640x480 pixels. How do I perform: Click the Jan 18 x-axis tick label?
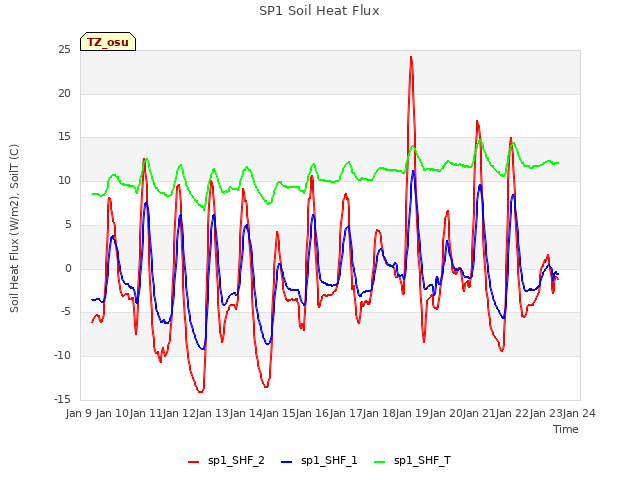(x=379, y=413)
